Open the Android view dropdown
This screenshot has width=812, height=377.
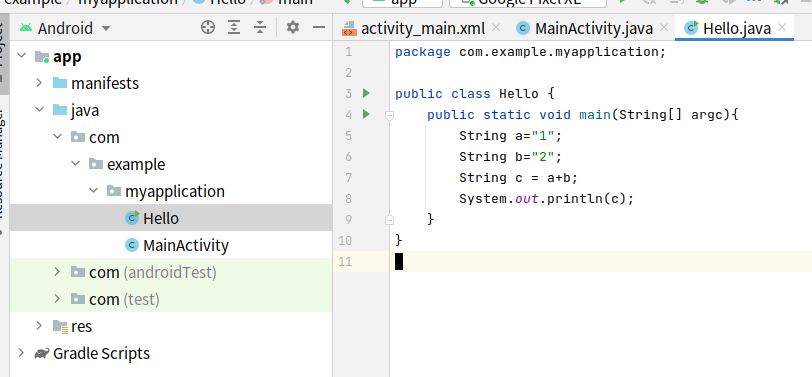pyautogui.click(x=65, y=28)
